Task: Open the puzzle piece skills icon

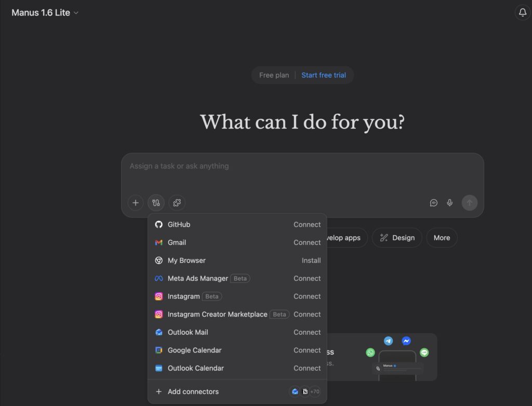Action: pos(177,203)
